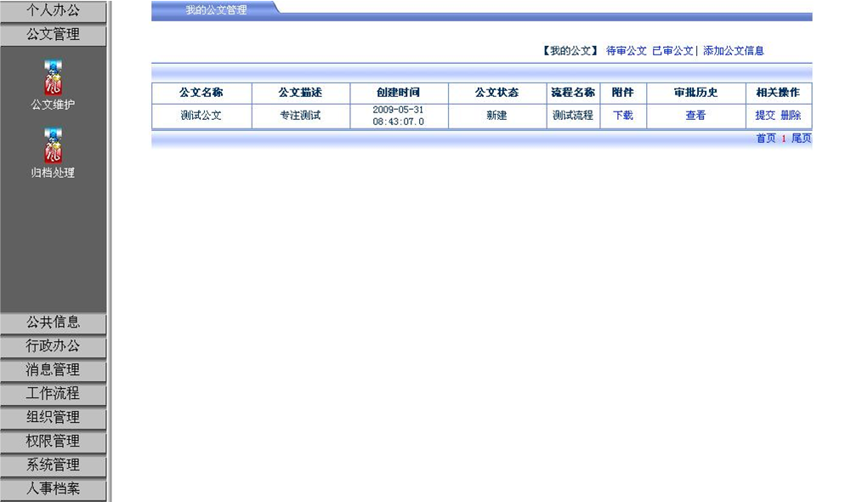Open the 工作流程 menu section
This screenshot has width=868, height=502.
tap(54, 394)
